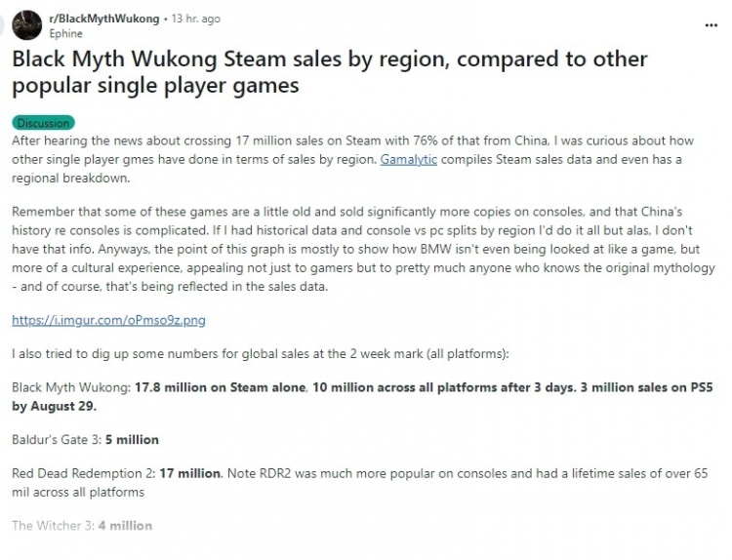Click the bold "17.8 million on Steam alone" text
This screenshot has width=732, height=560.
coord(223,387)
